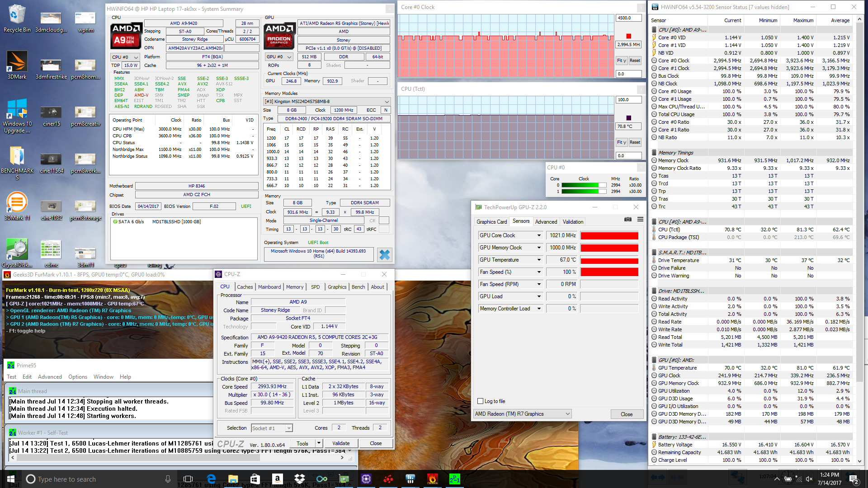This screenshot has width=868, height=488.
Task: Click the purple color swatch in CPU (Tctl) graph
Action: pyautogui.click(x=628, y=118)
